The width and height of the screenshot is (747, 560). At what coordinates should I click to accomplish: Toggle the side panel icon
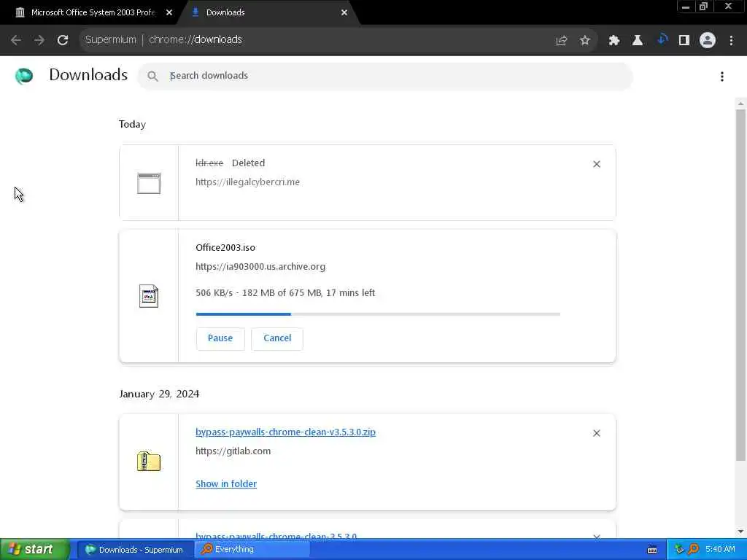(x=684, y=41)
